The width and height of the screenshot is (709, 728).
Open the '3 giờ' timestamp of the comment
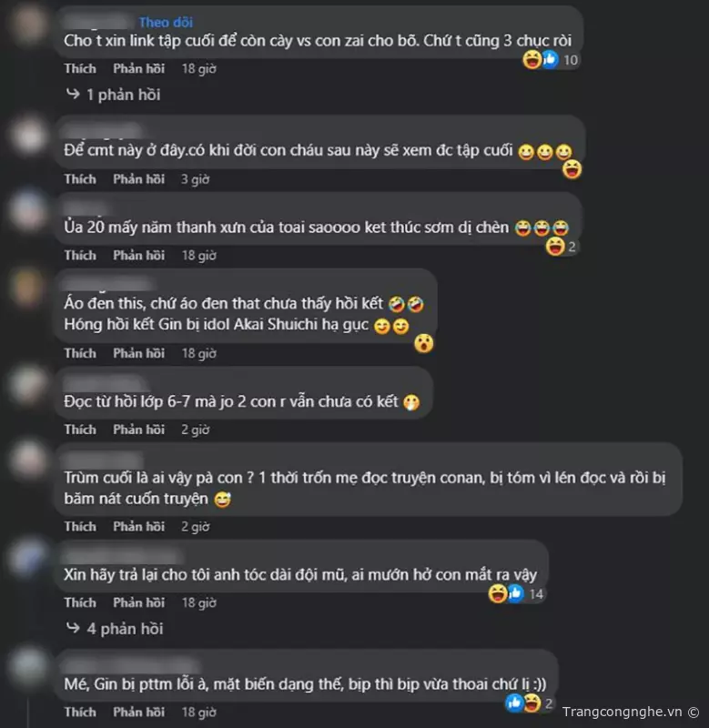(x=195, y=179)
